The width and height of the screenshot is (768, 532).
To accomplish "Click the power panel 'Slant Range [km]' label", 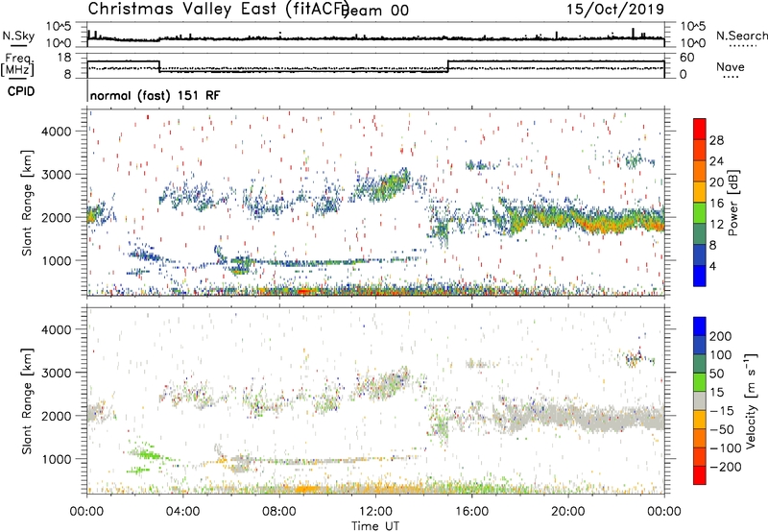I will [27, 203].
